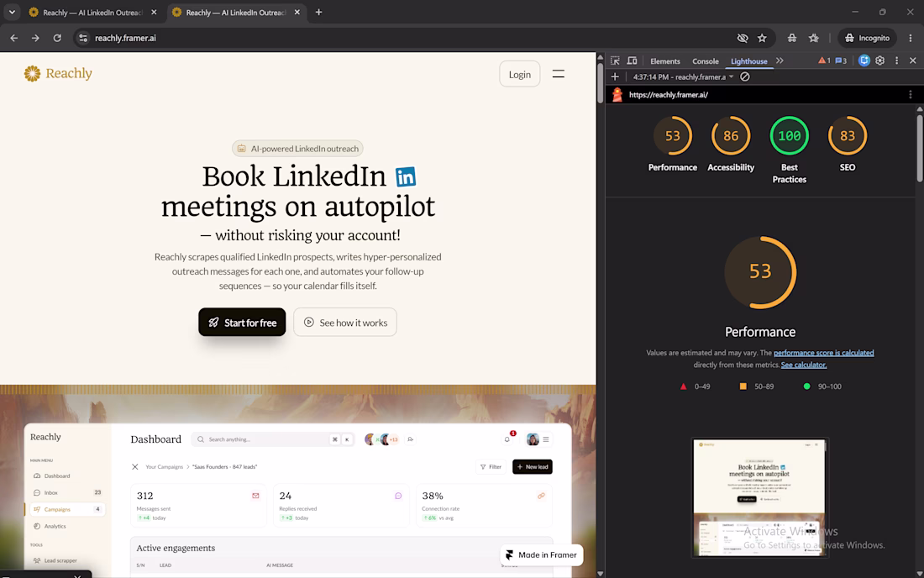Click the DevTools warning count triangle

(x=824, y=60)
